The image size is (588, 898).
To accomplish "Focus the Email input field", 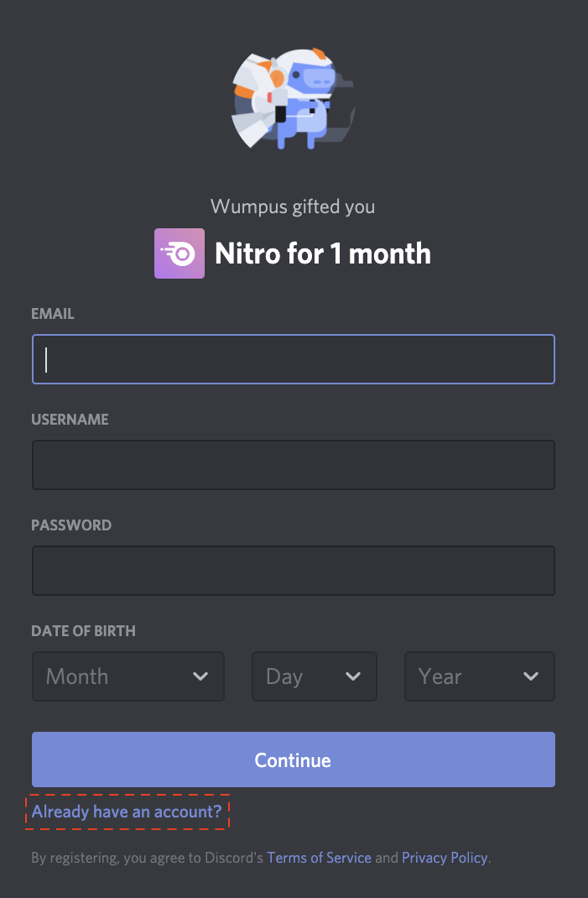I will (x=293, y=359).
